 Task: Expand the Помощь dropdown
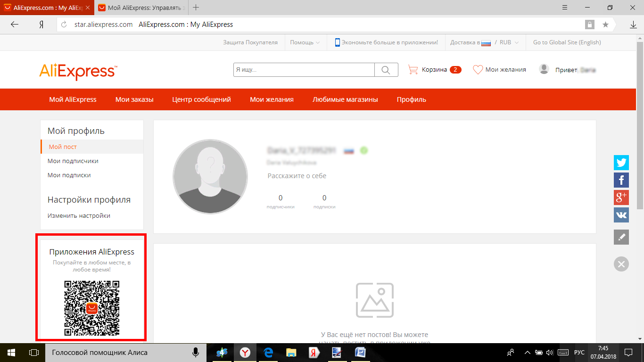coord(305,42)
